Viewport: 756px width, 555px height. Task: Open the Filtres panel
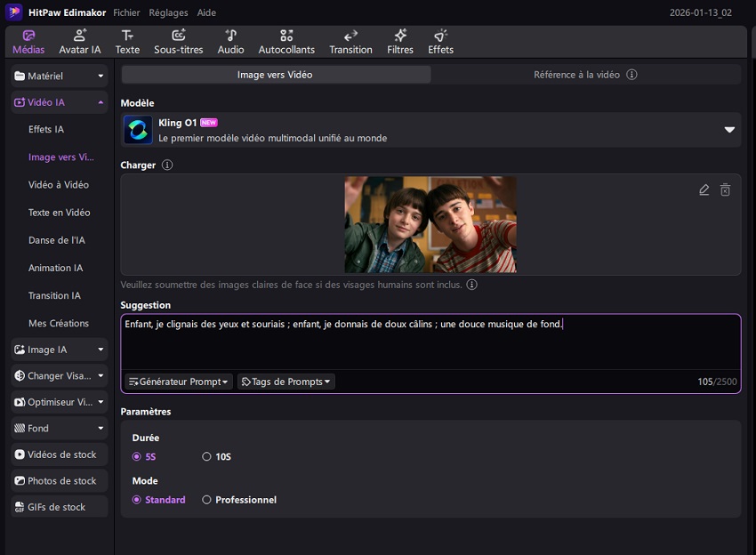pyautogui.click(x=400, y=41)
